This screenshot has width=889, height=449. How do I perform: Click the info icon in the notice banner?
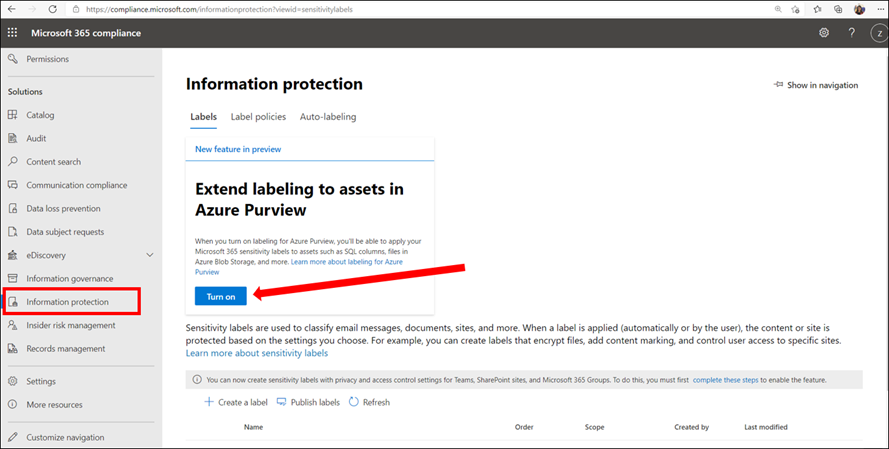coord(197,380)
